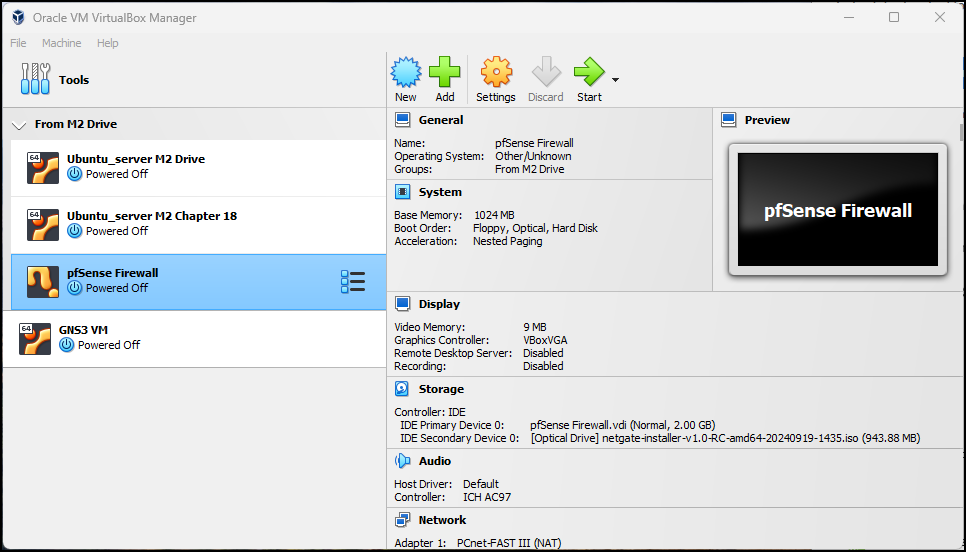Select the GNS3 VM machine

click(x=195, y=339)
